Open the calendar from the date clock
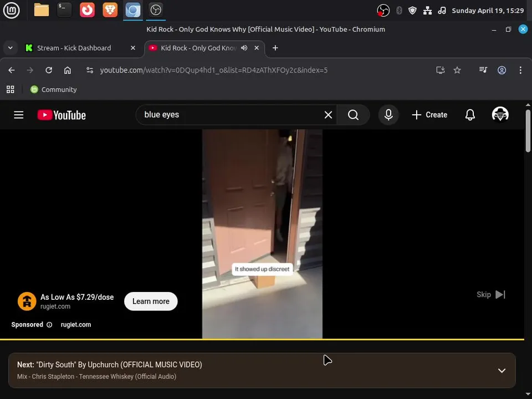532x399 pixels. [488, 11]
